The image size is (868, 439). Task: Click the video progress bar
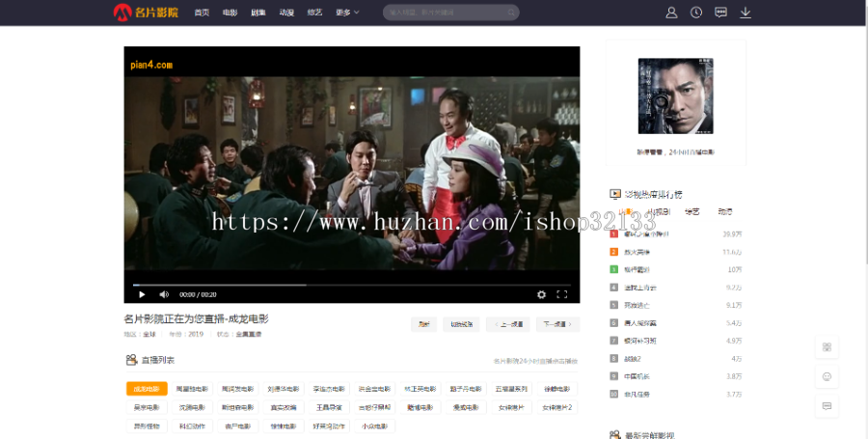click(x=351, y=285)
